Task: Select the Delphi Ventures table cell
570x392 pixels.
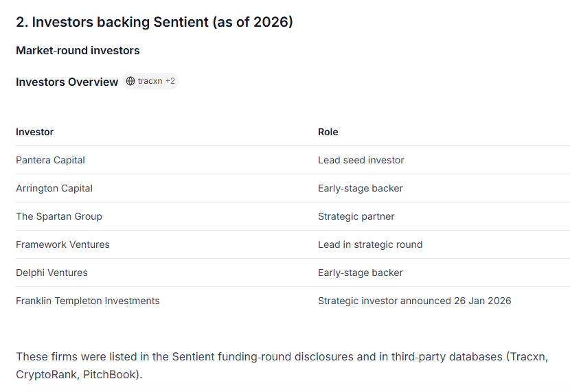Action: click(52, 273)
